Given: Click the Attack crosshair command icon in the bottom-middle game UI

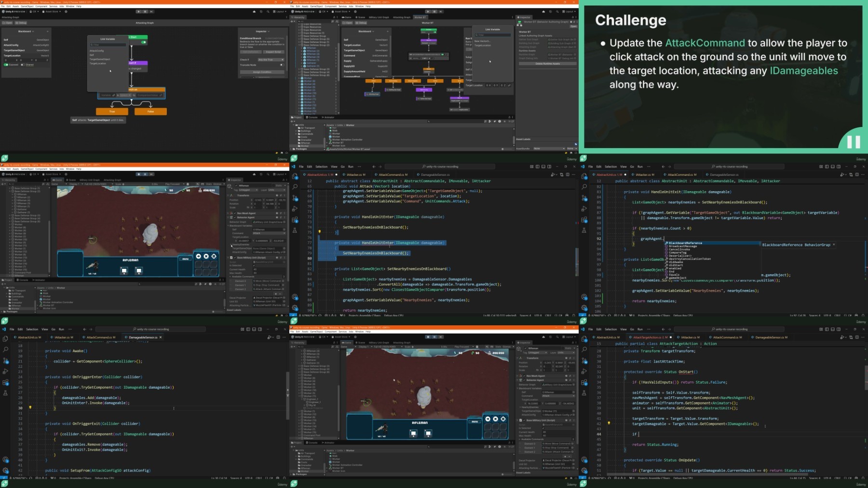Looking at the screenshot, I should [503, 419].
